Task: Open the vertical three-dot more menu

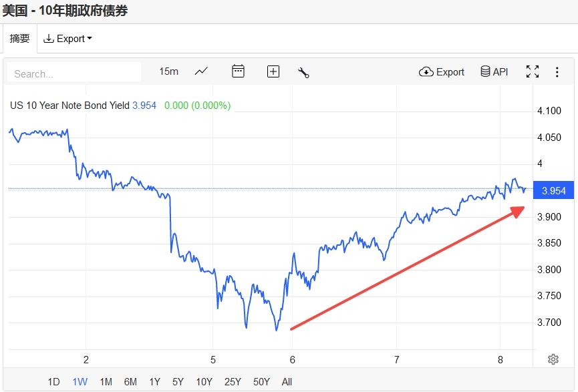Action: click(557, 71)
